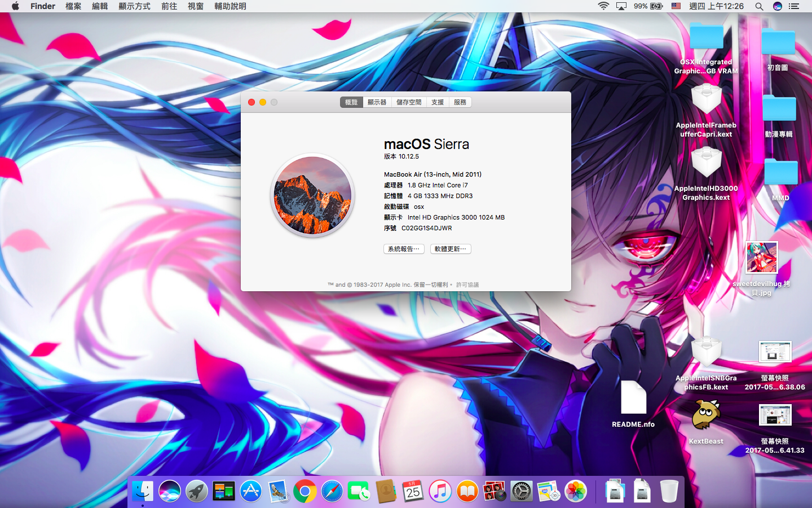Screen dimensions: 812x508
Task: Select README.nfo file on desktop
Action: [633, 398]
